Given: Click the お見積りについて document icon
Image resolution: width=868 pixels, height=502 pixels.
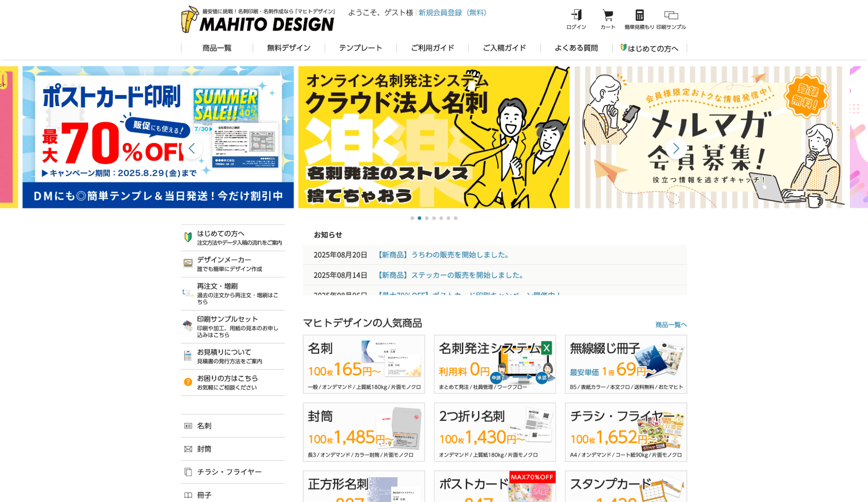Looking at the screenshot, I should click(188, 356).
